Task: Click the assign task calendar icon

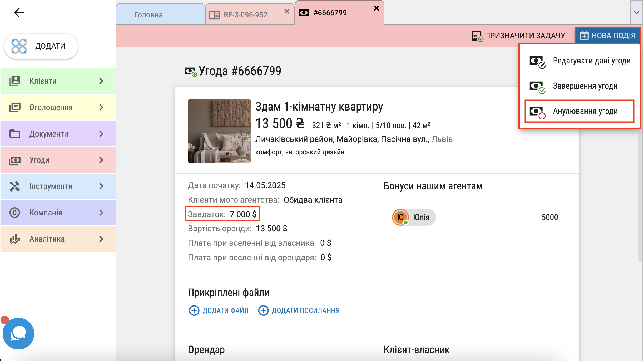Action: coord(477,36)
